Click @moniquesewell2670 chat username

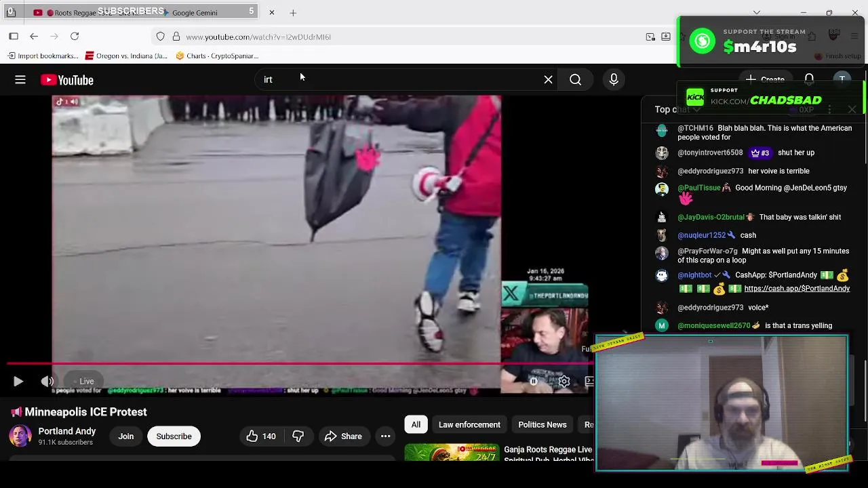click(713, 326)
